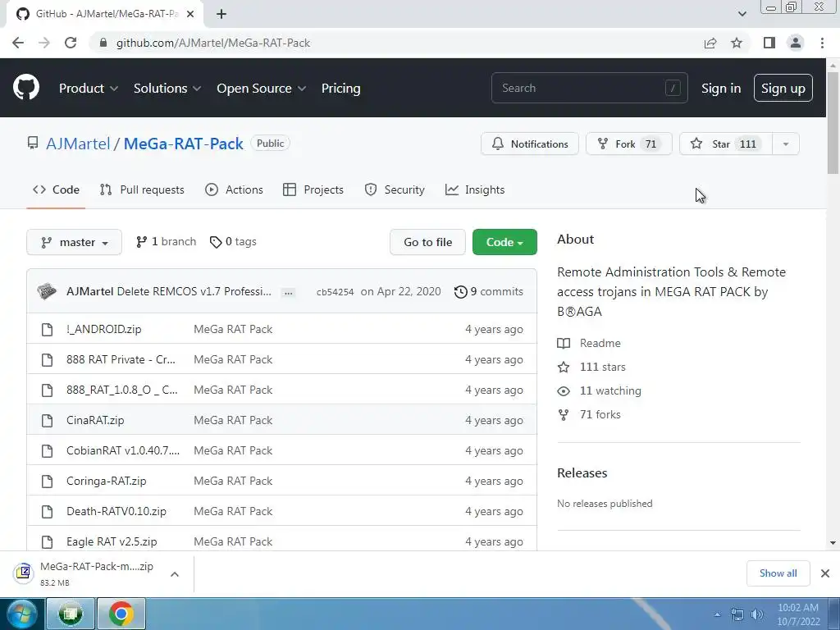This screenshot has height=630, width=840.
Task: Click the GitHub Octocat logo
Action: coord(26,88)
